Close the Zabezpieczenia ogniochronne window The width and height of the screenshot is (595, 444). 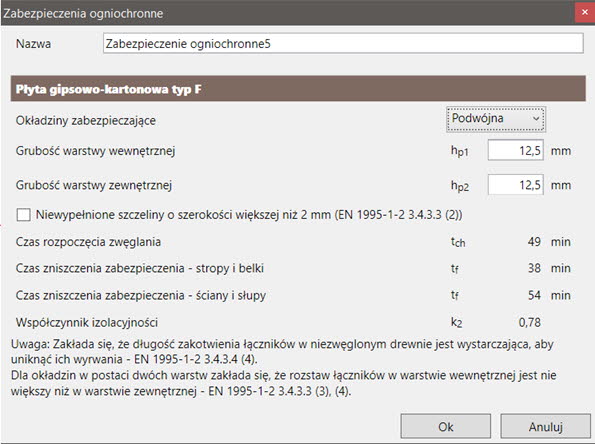(585, 13)
